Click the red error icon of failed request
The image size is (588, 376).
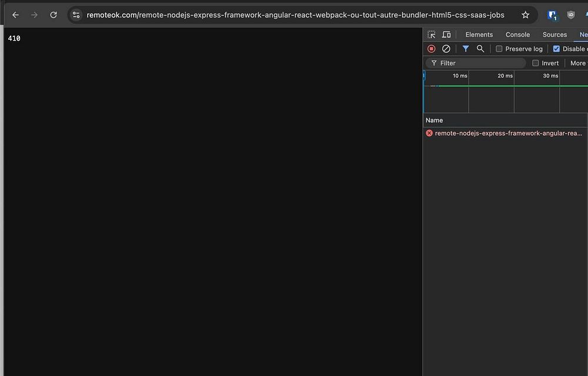pos(429,133)
